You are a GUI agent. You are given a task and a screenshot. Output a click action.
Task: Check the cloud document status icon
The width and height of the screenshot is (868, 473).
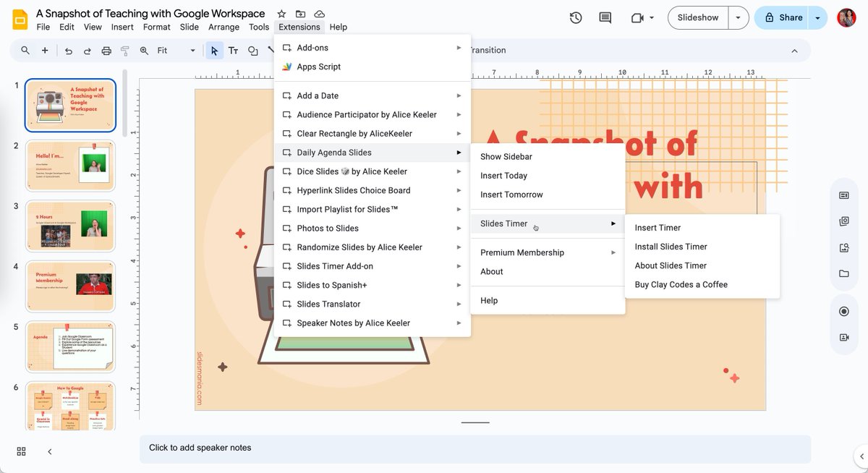click(x=319, y=14)
